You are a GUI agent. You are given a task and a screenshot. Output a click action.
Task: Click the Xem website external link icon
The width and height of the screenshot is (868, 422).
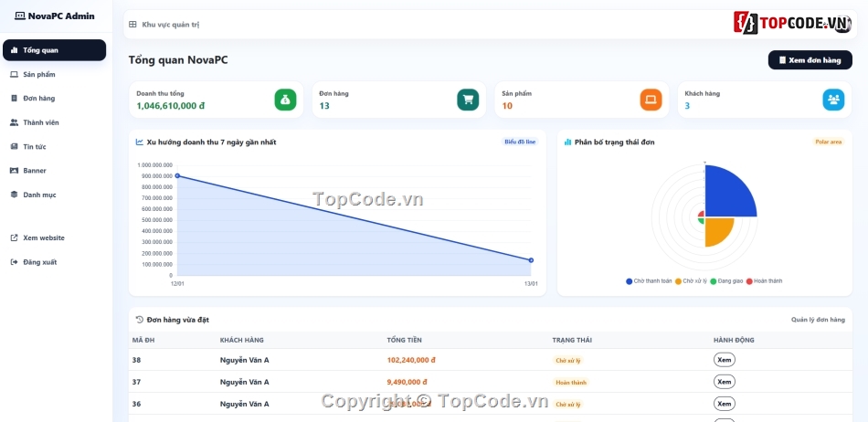coord(15,237)
